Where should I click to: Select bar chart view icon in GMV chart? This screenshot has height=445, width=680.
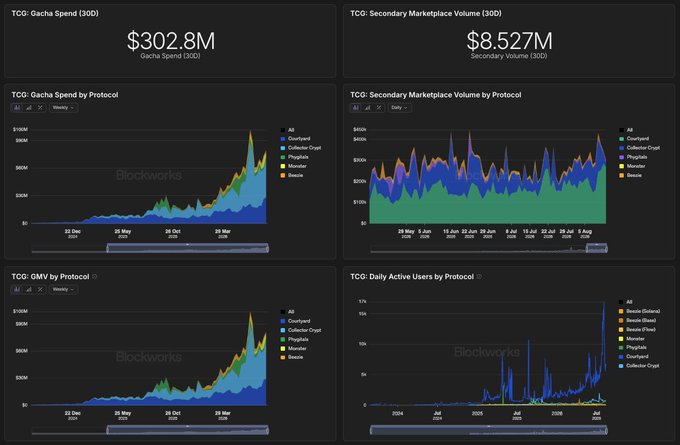(29, 289)
